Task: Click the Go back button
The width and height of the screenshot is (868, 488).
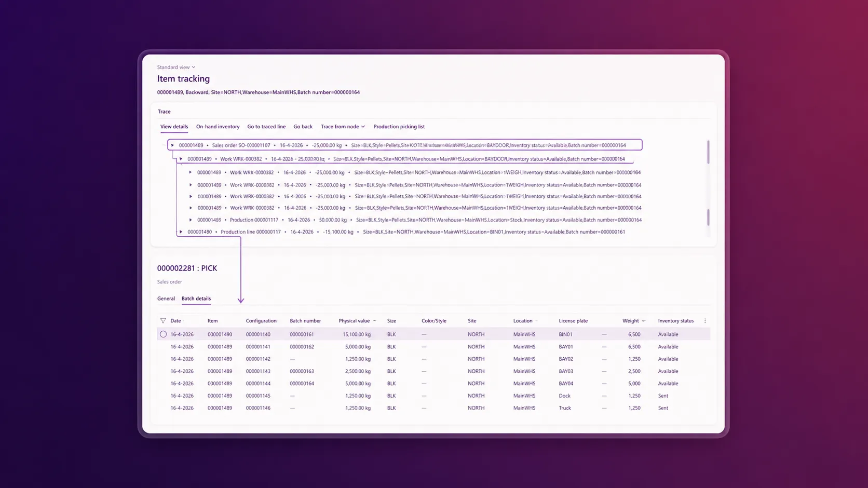Action: pos(303,127)
